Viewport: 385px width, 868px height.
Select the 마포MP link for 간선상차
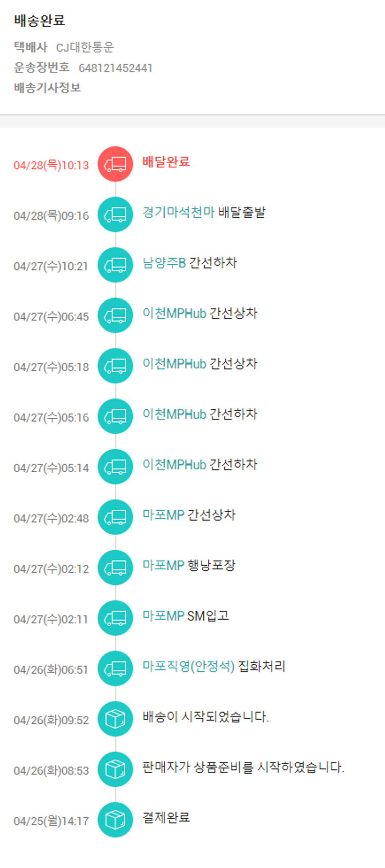[163, 515]
